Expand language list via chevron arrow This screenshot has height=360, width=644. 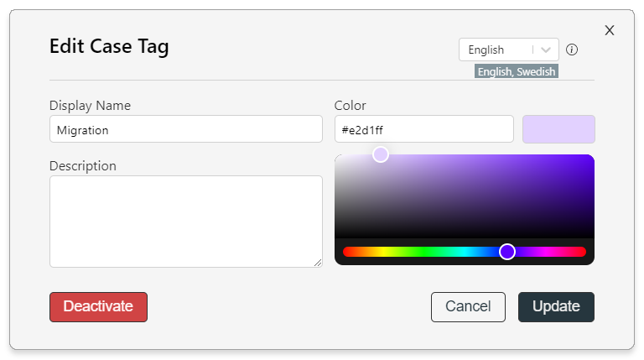point(545,50)
